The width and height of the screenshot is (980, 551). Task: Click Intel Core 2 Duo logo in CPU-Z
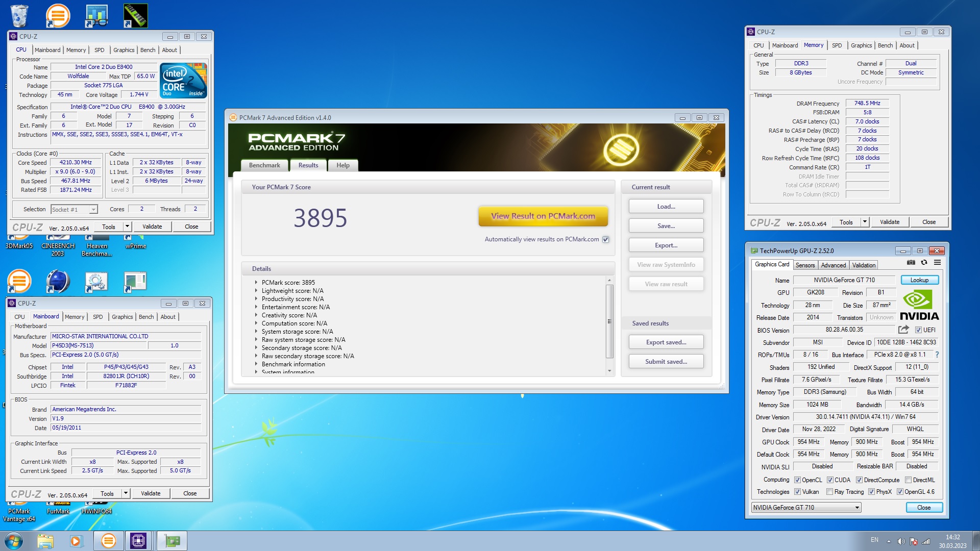point(183,80)
